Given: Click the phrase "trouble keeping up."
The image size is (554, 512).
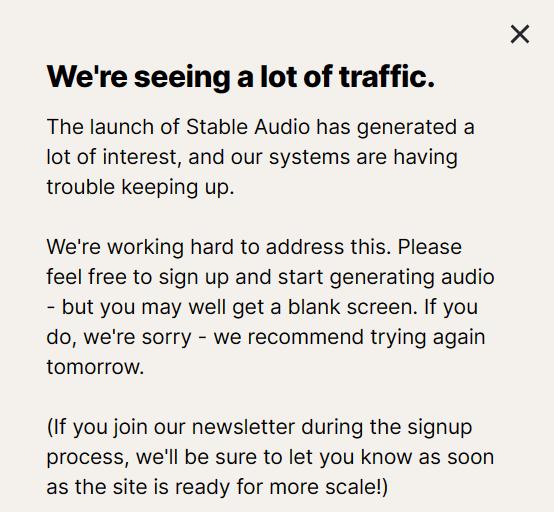Looking at the screenshot, I should pyautogui.click(x=140, y=187).
